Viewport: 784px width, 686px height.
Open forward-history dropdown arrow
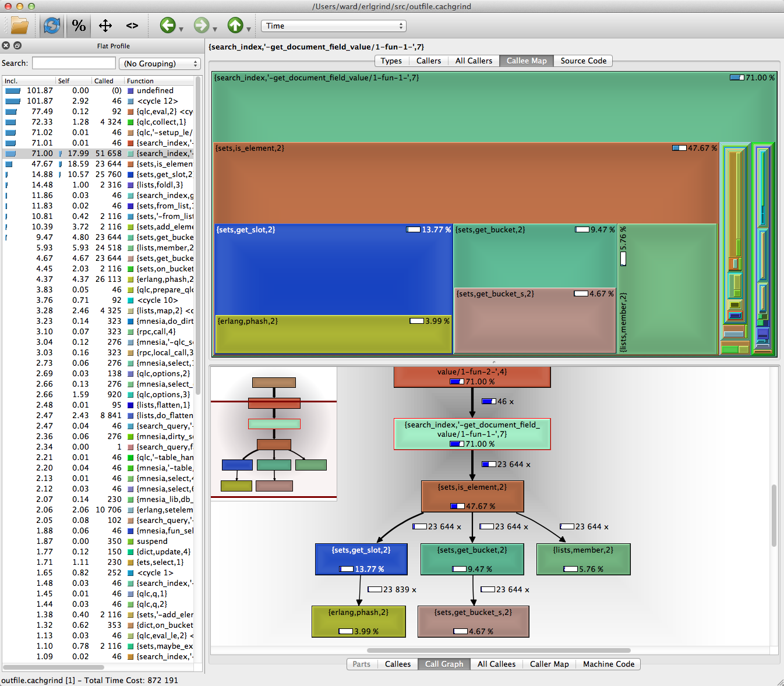click(215, 29)
